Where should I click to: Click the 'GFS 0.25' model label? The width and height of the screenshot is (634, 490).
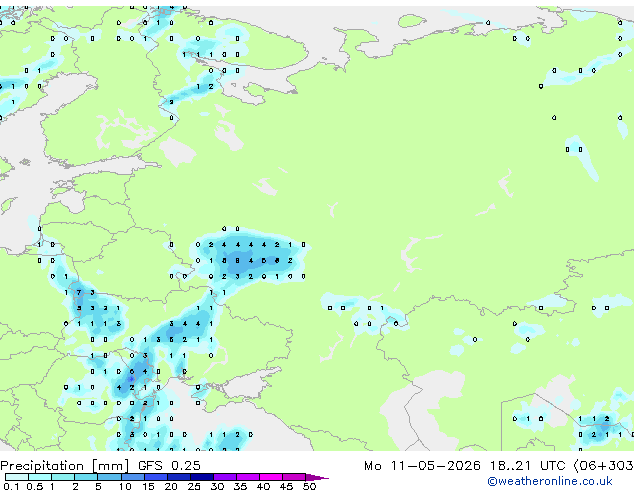pos(169,466)
